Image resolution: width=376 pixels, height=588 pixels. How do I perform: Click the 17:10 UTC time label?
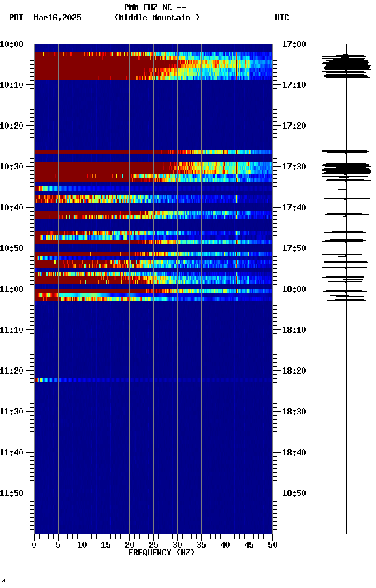point(294,85)
